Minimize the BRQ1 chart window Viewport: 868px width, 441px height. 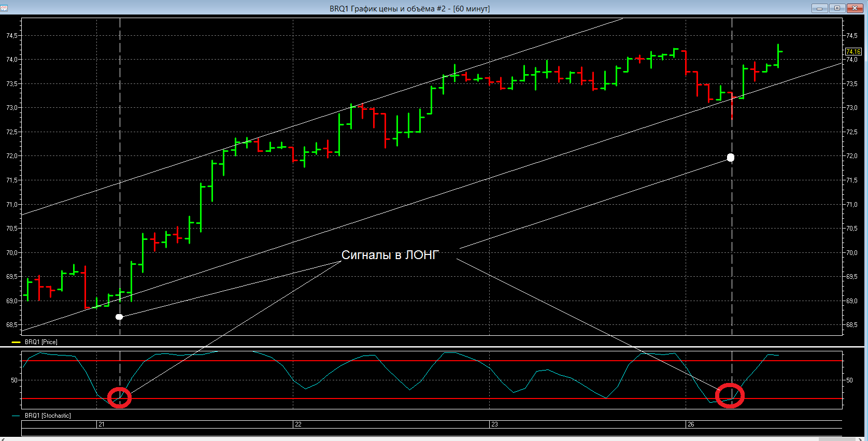[819, 8]
